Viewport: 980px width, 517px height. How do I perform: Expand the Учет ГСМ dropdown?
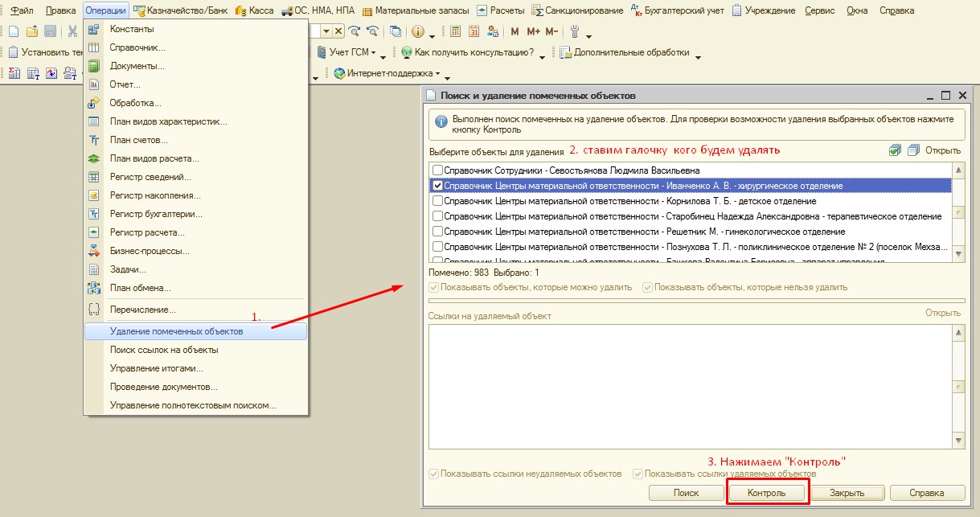pyautogui.click(x=373, y=53)
